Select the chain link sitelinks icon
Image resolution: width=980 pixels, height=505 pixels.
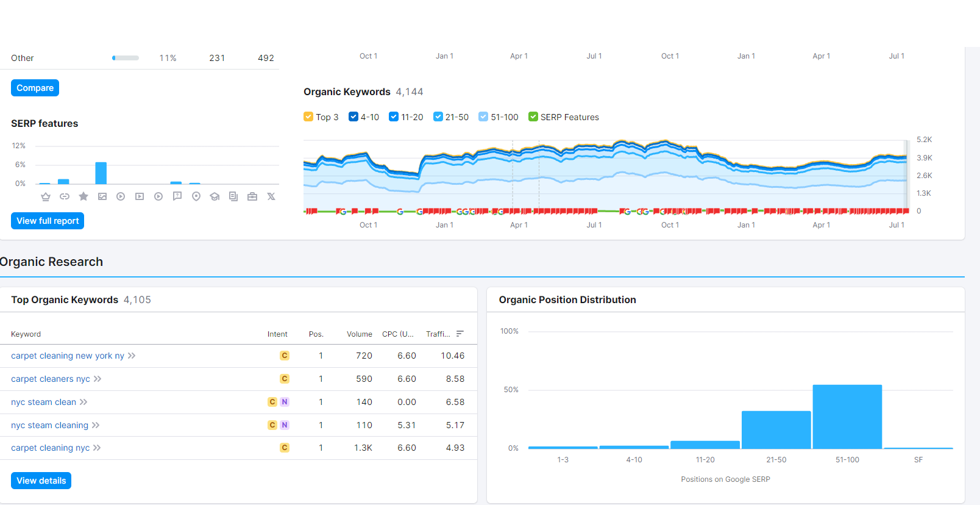65,196
